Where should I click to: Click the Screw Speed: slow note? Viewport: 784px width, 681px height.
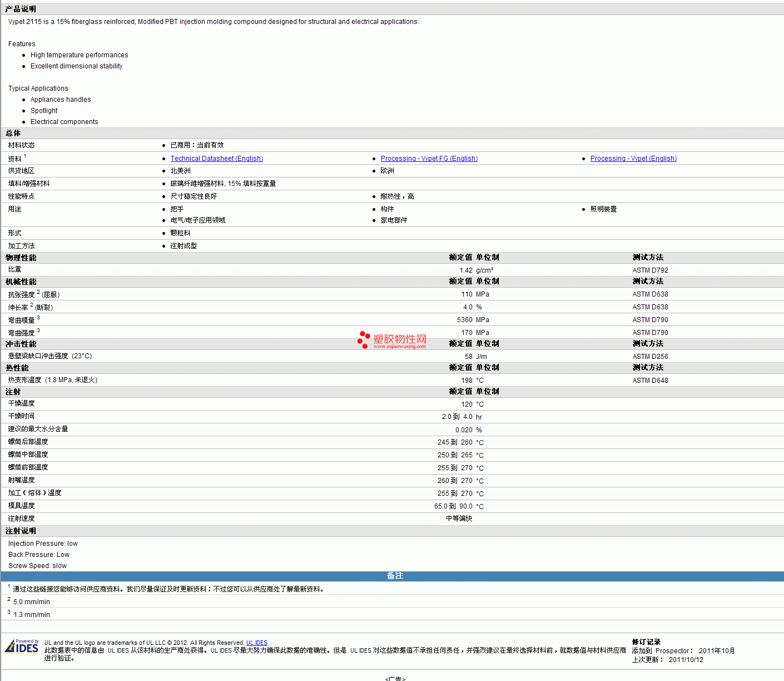click(37, 566)
